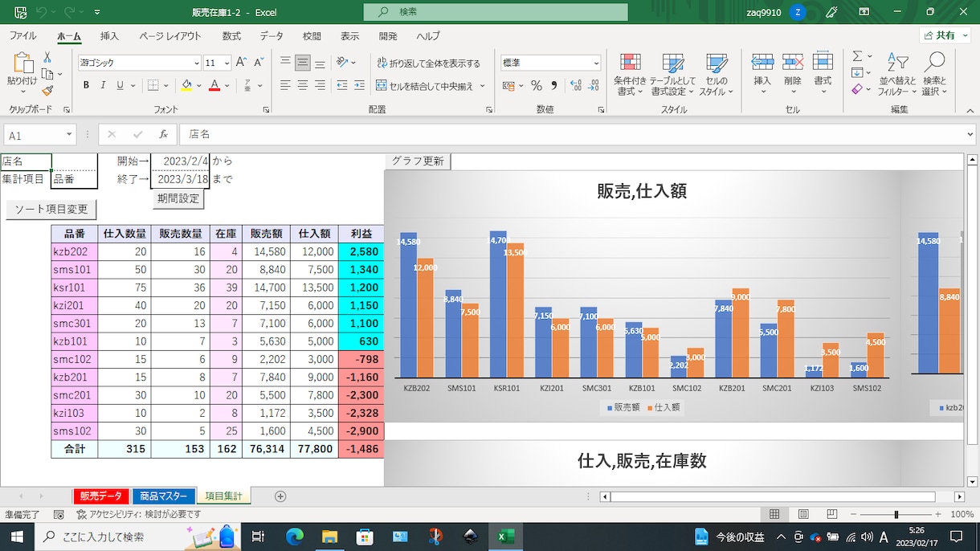Click the グラフ更新 button
The width and height of the screenshot is (980, 551).
point(418,161)
